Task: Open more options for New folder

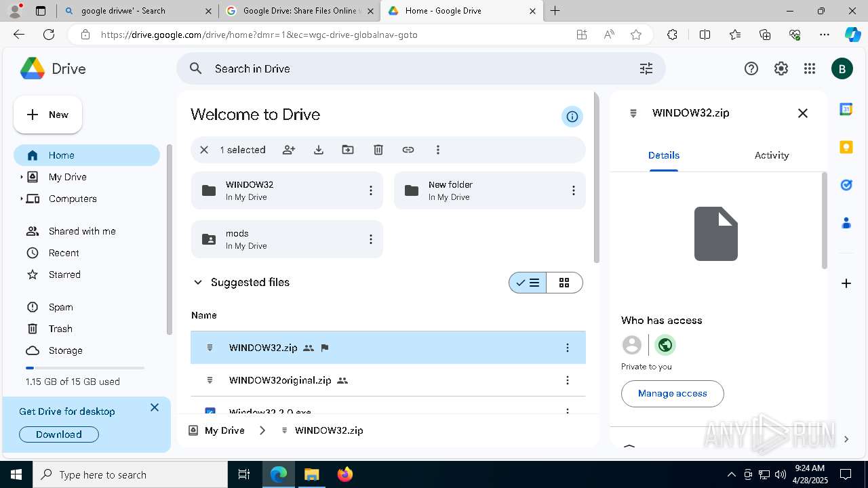Action: [x=574, y=190]
